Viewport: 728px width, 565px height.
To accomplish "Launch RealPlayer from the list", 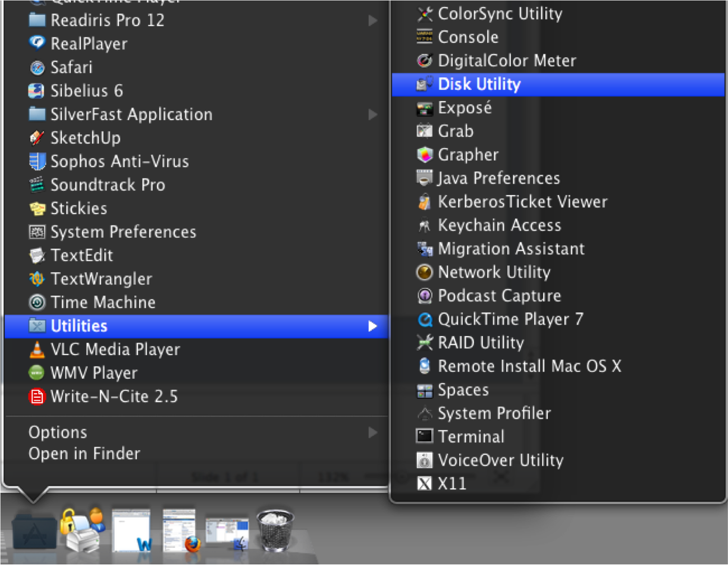I will (89, 44).
